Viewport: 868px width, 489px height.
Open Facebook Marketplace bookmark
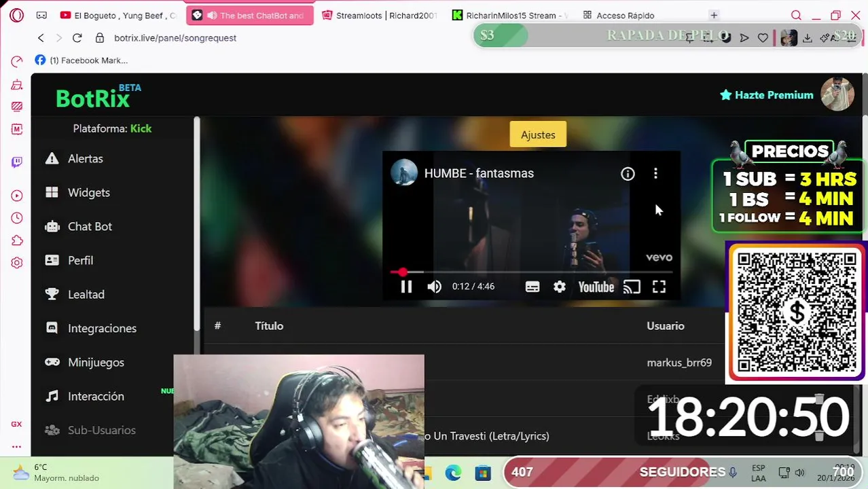tap(82, 60)
